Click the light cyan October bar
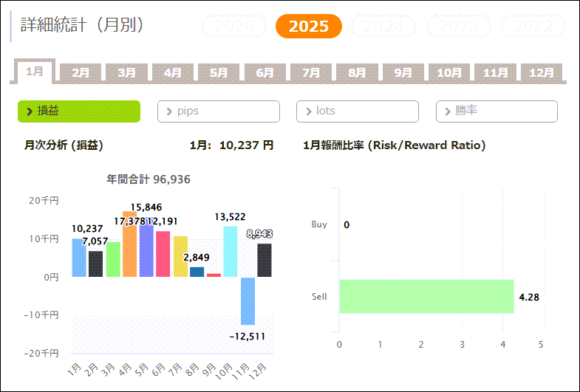Image resolution: width=580 pixels, height=392 pixels. (231, 252)
